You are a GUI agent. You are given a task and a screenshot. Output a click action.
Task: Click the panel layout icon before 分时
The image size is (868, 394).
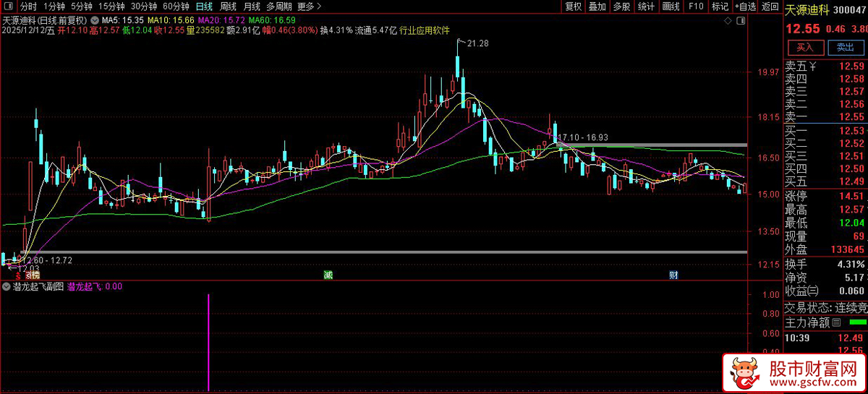[9, 7]
